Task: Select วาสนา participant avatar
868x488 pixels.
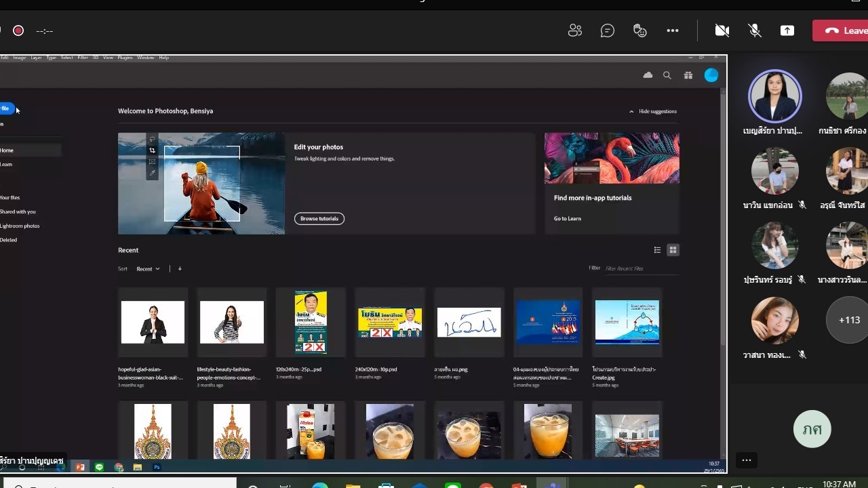Action: click(x=774, y=321)
